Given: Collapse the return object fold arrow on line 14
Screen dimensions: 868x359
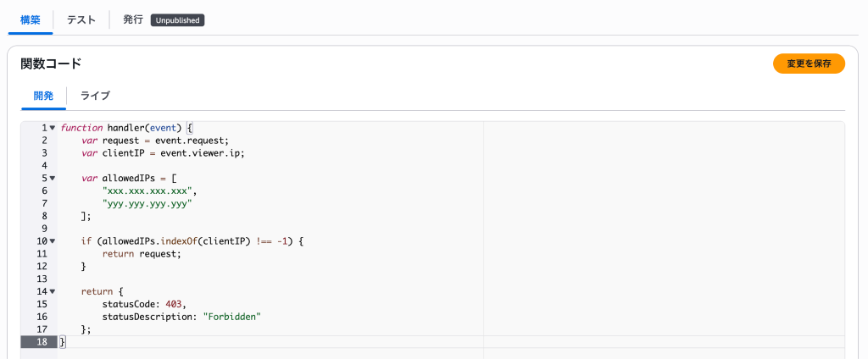Looking at the screenshot, I should pyautogui.click(x=53, y=291).
